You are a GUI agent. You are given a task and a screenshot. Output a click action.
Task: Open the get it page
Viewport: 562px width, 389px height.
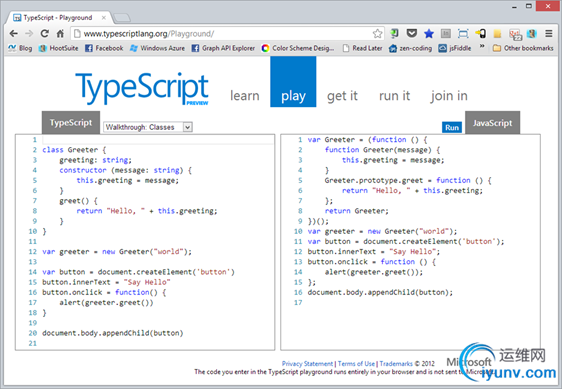342,96
